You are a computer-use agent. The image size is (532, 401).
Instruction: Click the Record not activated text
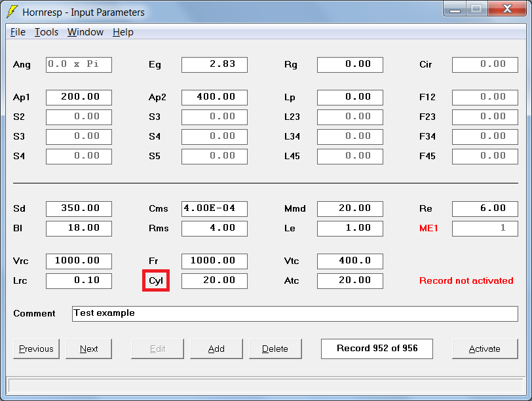pyautogui.click(x=466, y=280)
